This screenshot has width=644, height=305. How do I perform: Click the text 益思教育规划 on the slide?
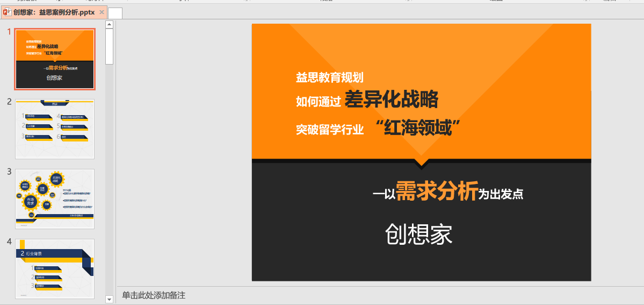coord(330,77)
